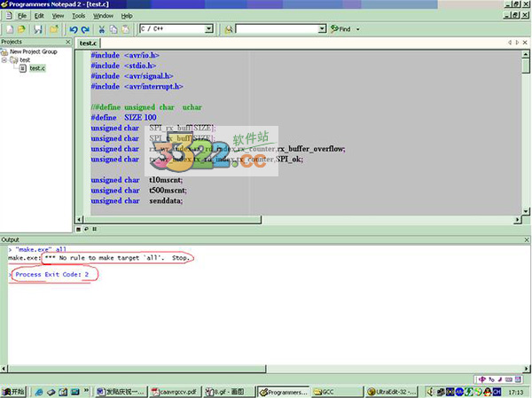Close the Projects panel

[68, 42]
